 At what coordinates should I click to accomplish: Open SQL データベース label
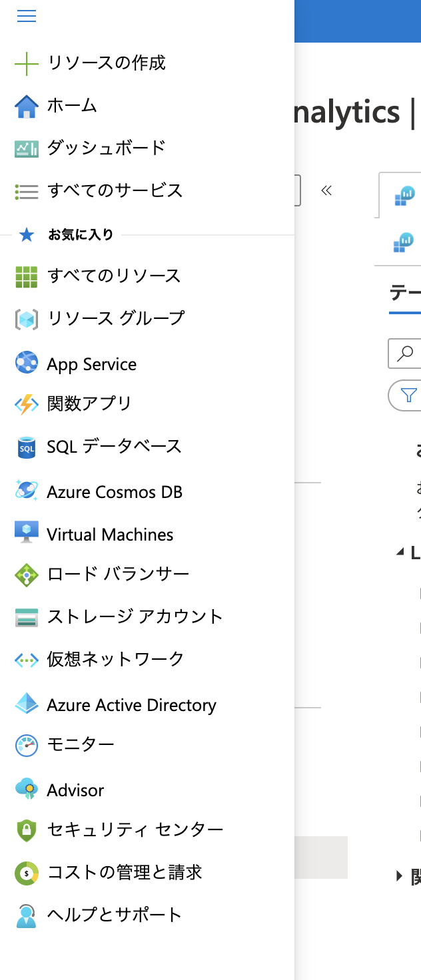115,447
